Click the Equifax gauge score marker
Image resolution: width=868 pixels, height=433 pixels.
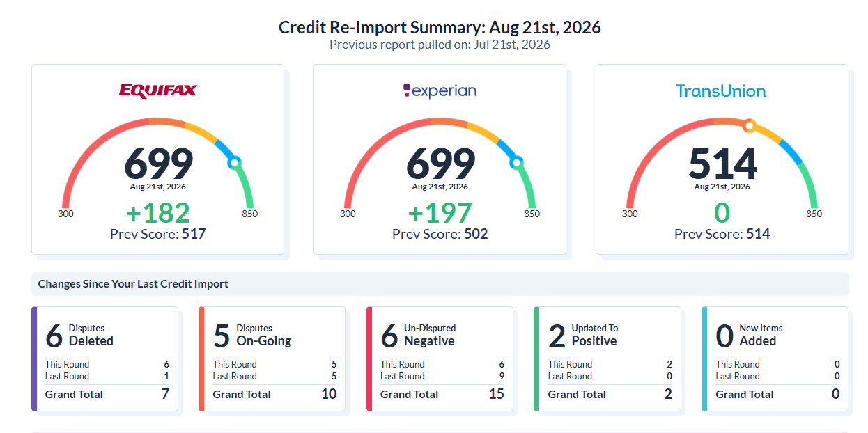click(234, 162)
